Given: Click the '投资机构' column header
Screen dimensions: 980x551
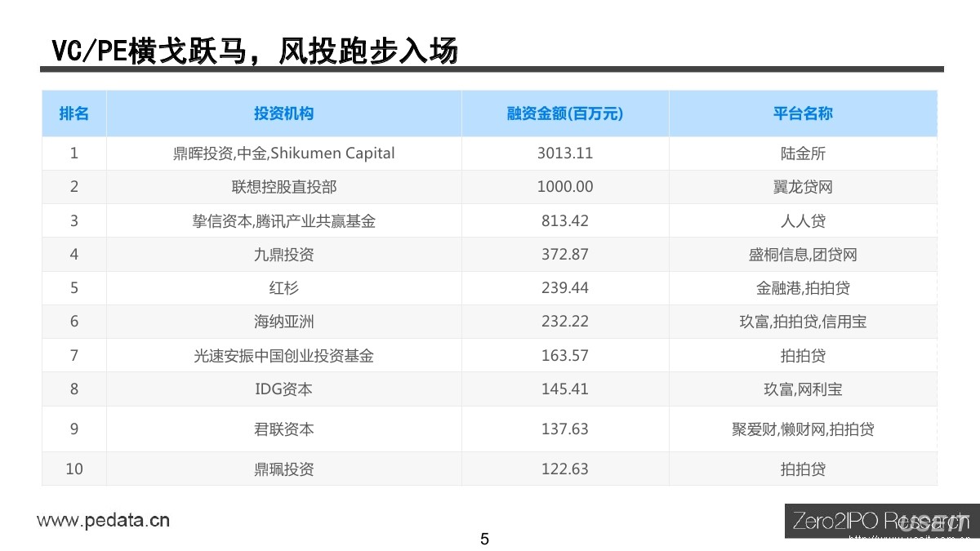Looking at the screenshot, I should tap(283, 113).
